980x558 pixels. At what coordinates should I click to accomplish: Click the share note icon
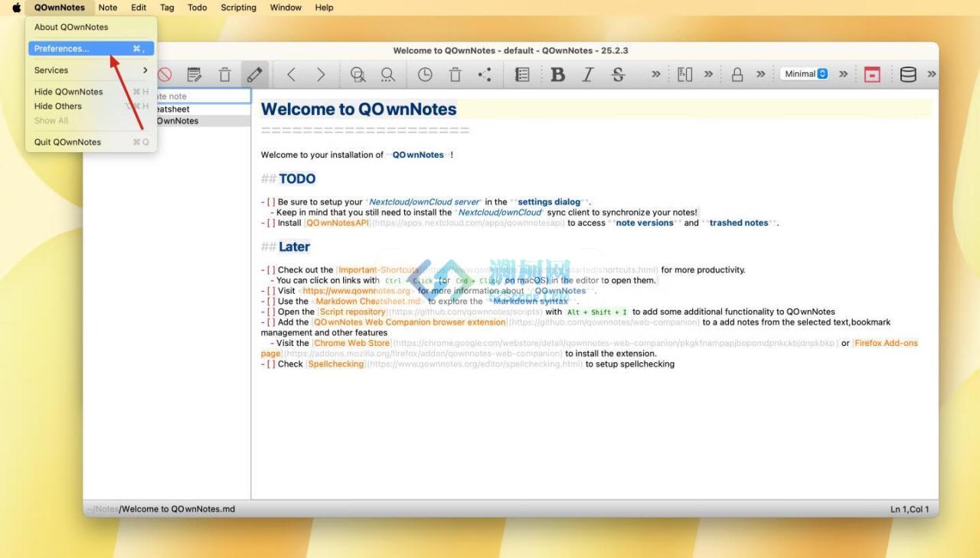(485, 74)
